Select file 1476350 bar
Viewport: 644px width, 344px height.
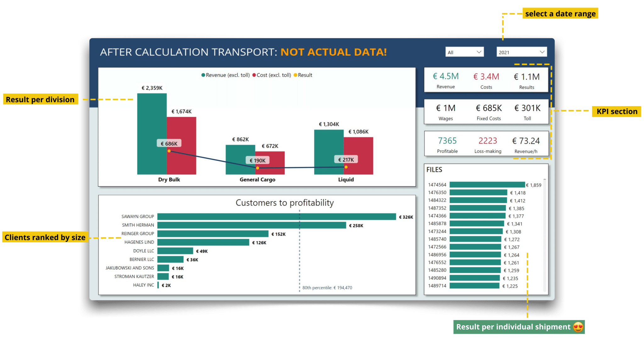[478, 192]
